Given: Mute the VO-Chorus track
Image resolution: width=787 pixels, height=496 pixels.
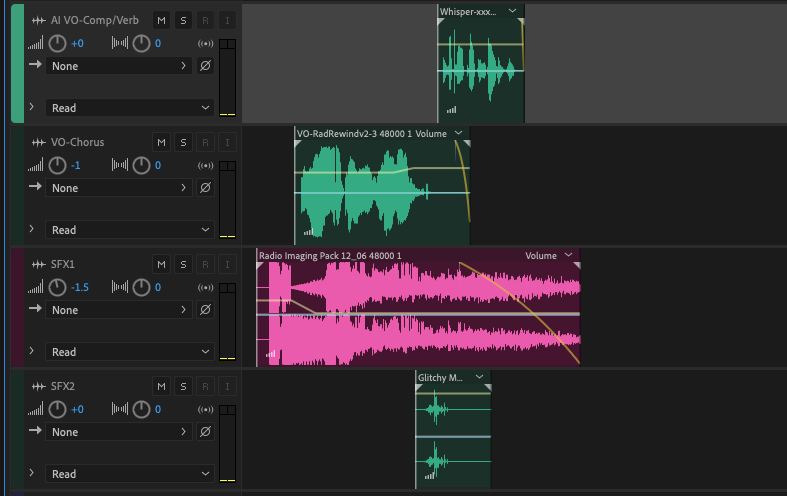Looking at the screenshot, I should tap(161, 142).
